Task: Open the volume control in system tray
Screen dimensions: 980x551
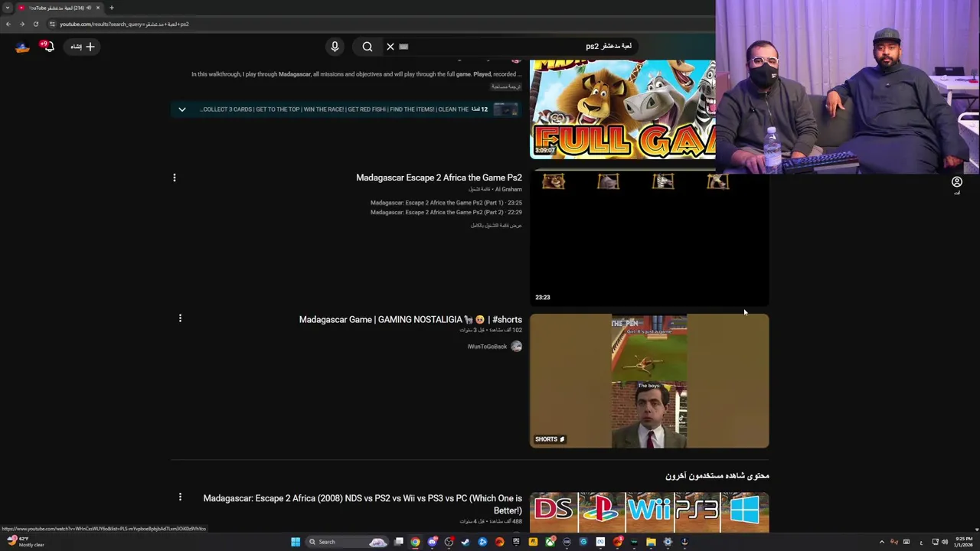Action: pyautogui.click(x=944, y=542)
